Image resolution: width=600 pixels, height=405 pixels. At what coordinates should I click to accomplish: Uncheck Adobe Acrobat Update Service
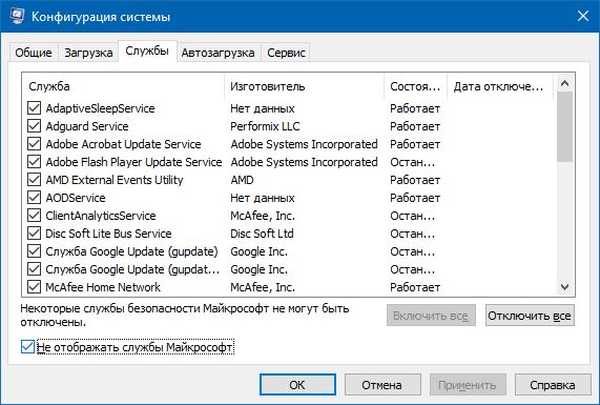(x=34, y=144)
